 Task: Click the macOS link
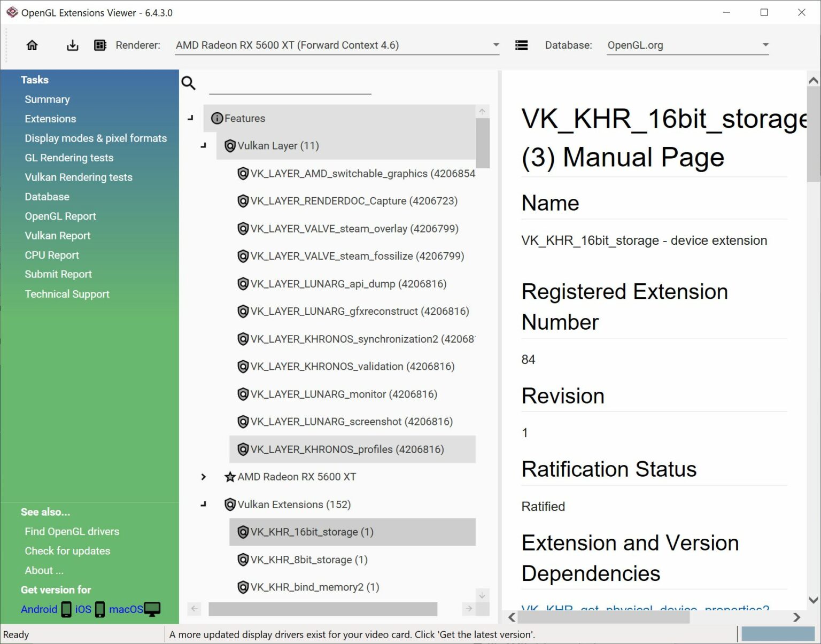(x=126, y=609)
